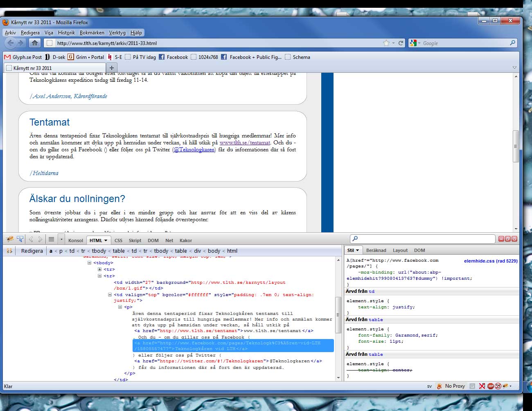Open Facebook bookmark
Image resolution: width=532 pixels, height=411 pixels.
click(x=174, y=57)
